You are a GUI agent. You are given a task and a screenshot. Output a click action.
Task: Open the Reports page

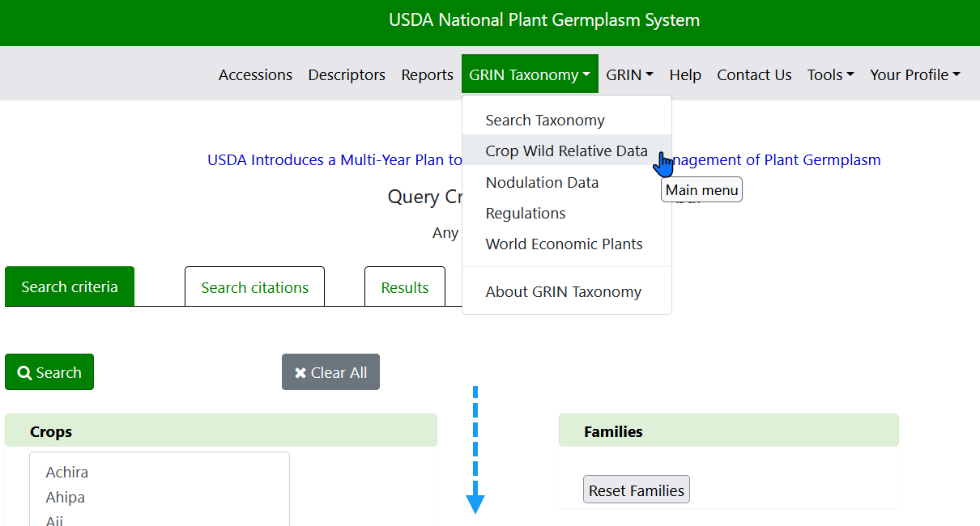pyautogui.click(x=427, y=74)
